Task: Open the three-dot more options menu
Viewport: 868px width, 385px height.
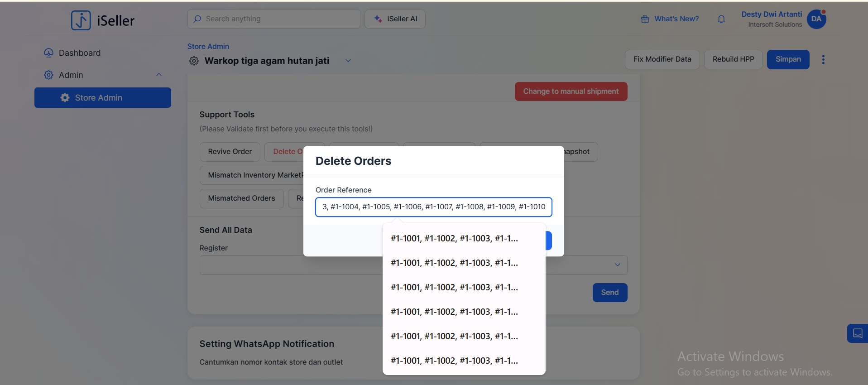Action: point(823,59)
